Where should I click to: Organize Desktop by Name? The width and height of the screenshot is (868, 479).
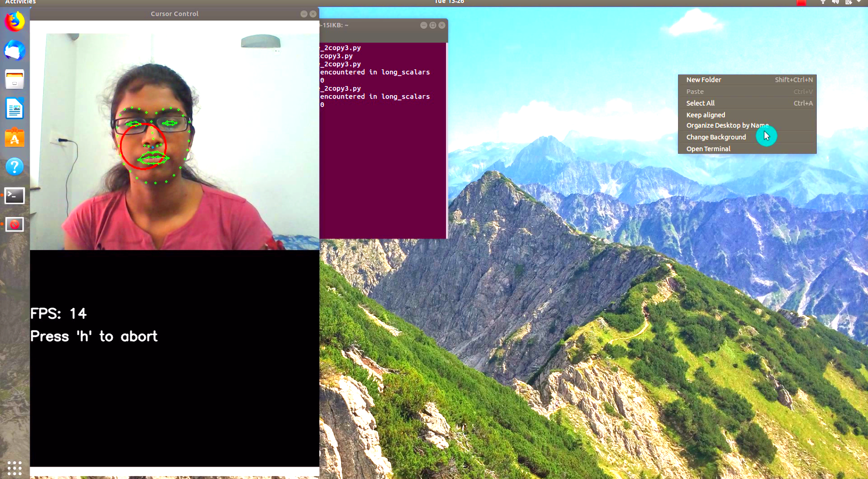click(x=727, y=125)
